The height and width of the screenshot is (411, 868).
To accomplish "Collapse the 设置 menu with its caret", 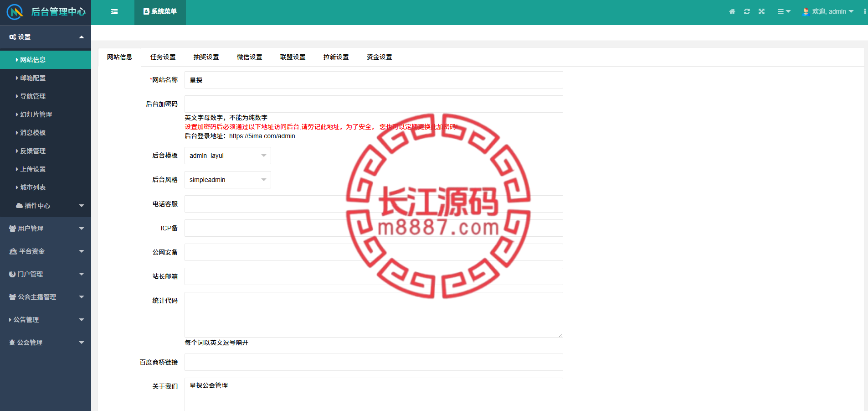I will pyautogui.click(x=82, y=37).
